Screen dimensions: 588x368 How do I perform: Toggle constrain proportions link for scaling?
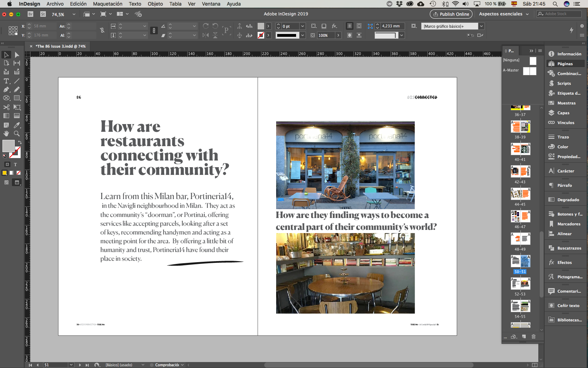click(x=154, y=30)
